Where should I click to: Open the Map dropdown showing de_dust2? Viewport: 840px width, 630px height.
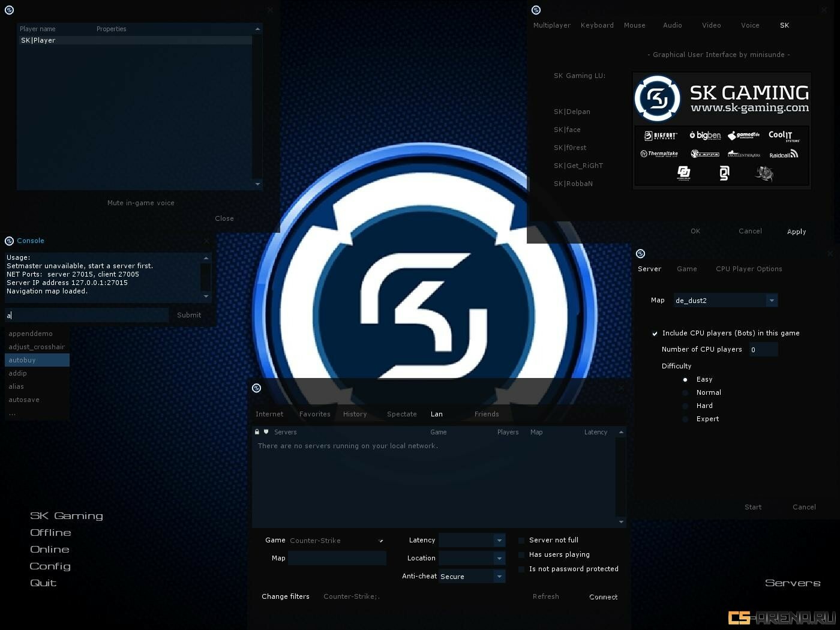pos(772,301)
